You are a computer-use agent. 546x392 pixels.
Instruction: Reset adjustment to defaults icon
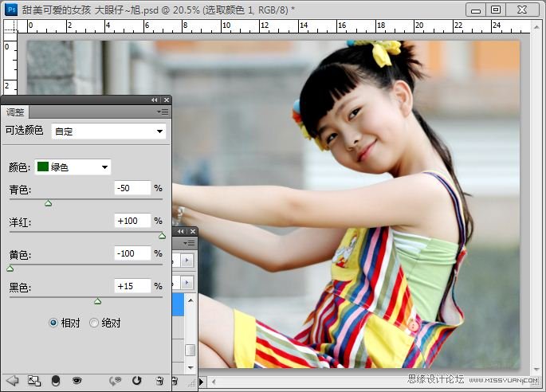[x=136, y=381]
